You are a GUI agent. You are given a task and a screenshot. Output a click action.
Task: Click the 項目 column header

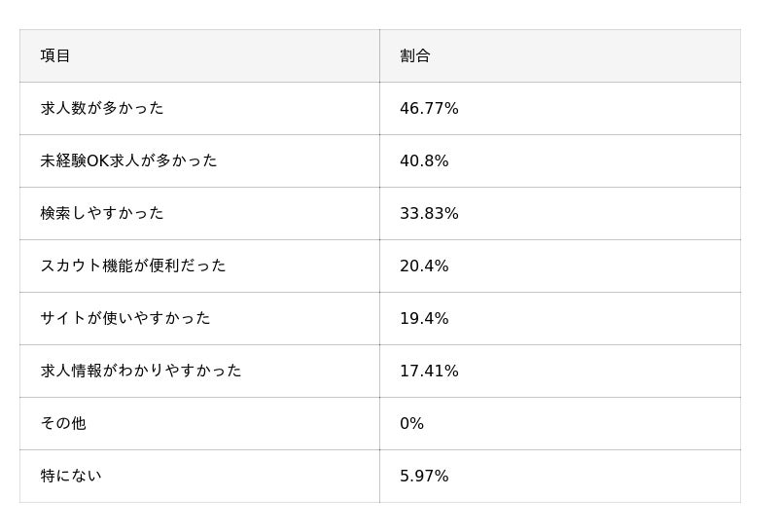[55, 56]
